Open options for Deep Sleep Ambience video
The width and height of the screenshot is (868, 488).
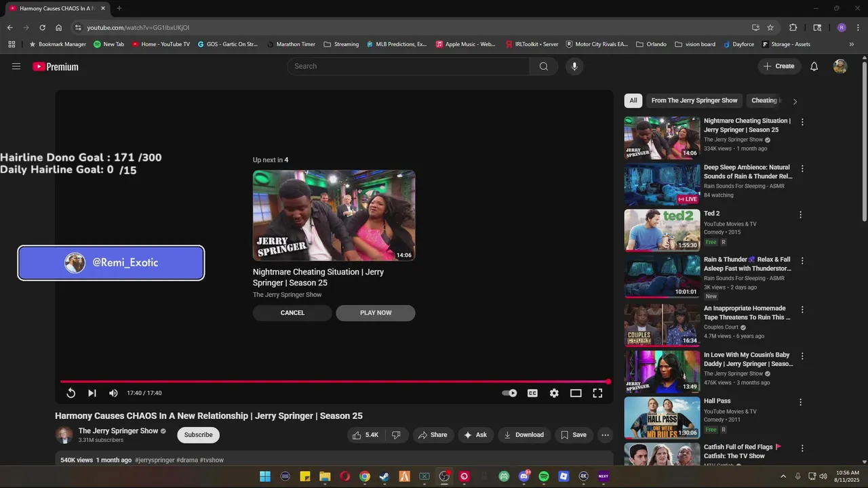point(802,168)
